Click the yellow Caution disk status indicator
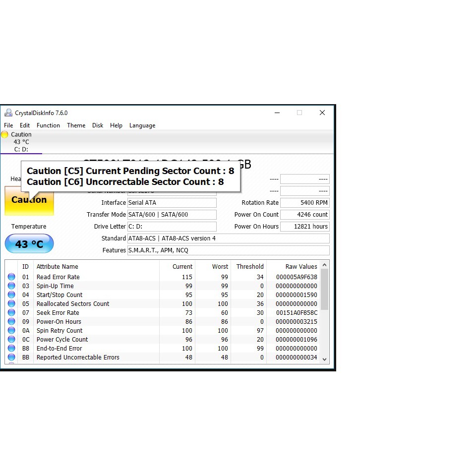Viewport: 476px width, 476px height. tap(5, 134)
